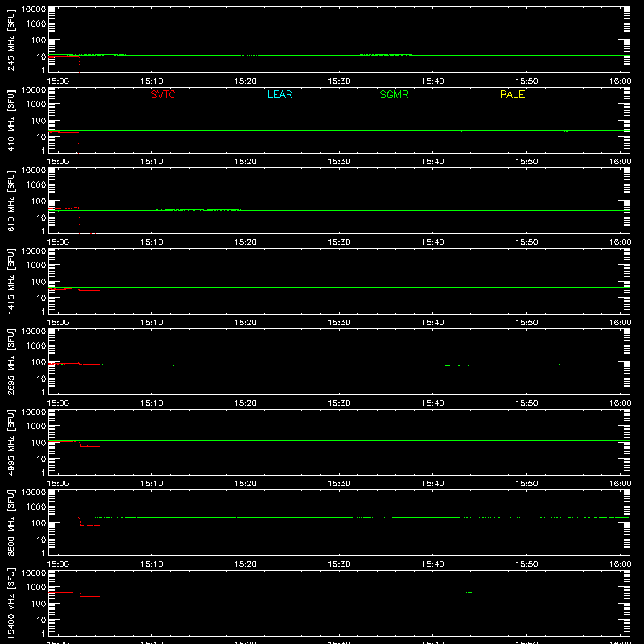Click the 1000 y-tick on 2695 MHz plot
Image resolution: width=644 pixels, height=644 pixels.
36,346
